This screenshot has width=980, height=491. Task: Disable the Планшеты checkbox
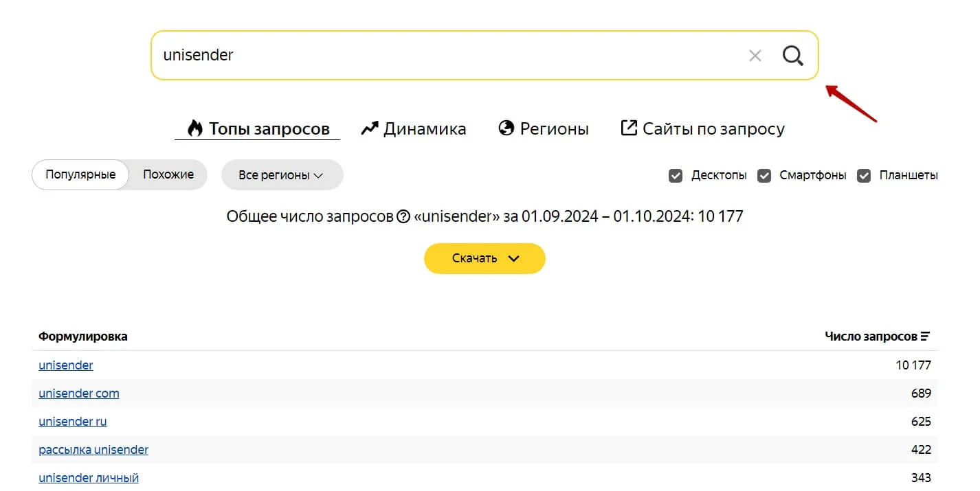(x=864, y=176)
